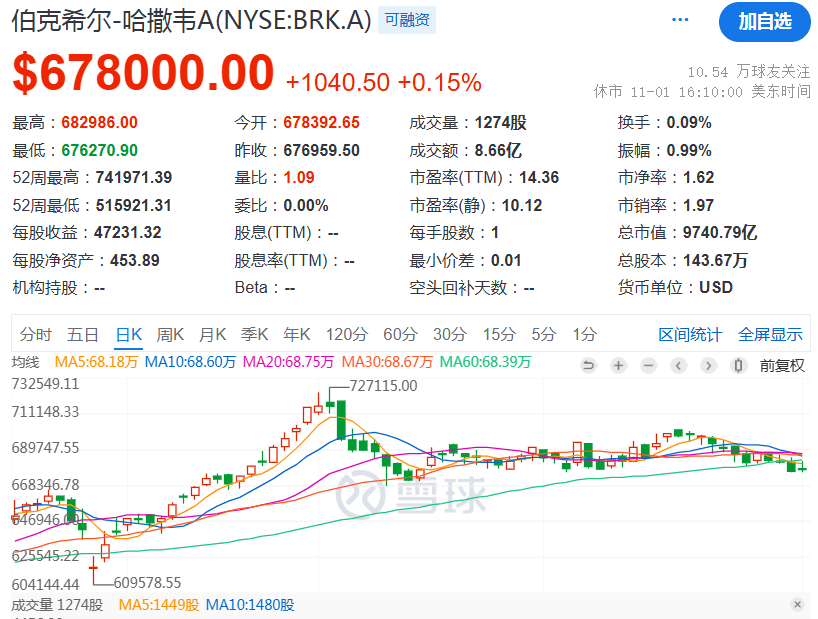
Task: Click the MA60:68.39万 moving average label
Action: pyautogui.click(x=486, y=362)
